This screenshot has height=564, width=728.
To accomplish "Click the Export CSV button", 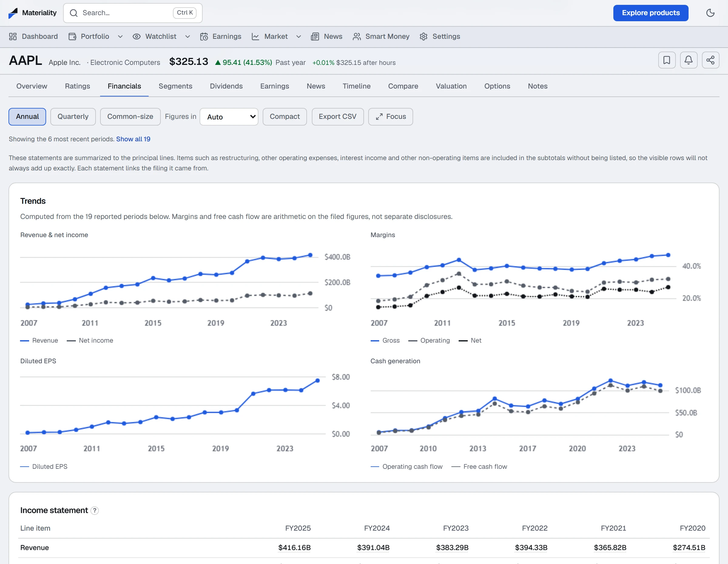I will 337,117.
